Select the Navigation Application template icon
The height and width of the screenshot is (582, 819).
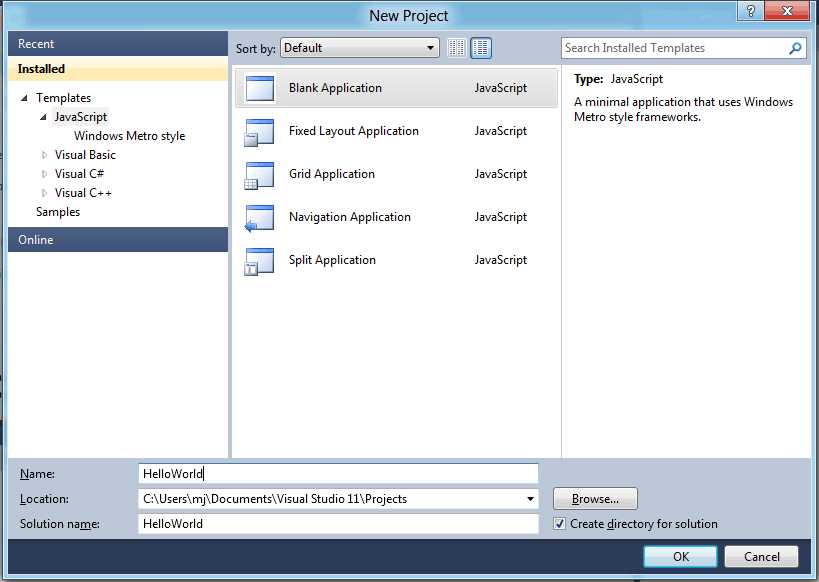259,218
